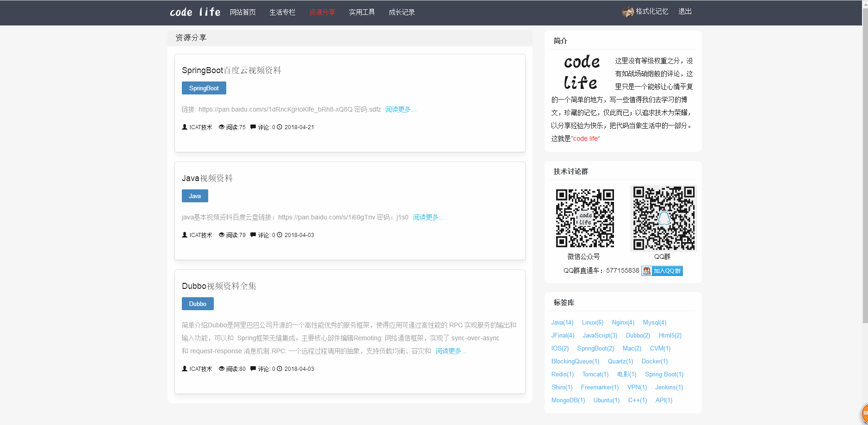Click the SpringBoot tag button

[204, 88]
